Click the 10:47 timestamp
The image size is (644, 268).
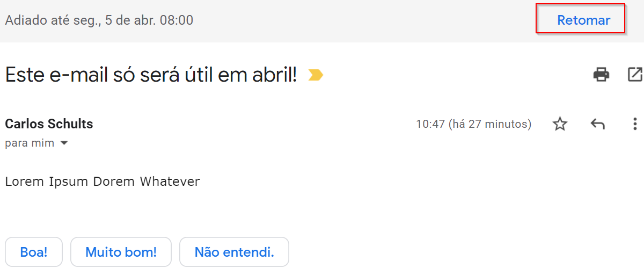pyautogui.click(x=430, y=124)
